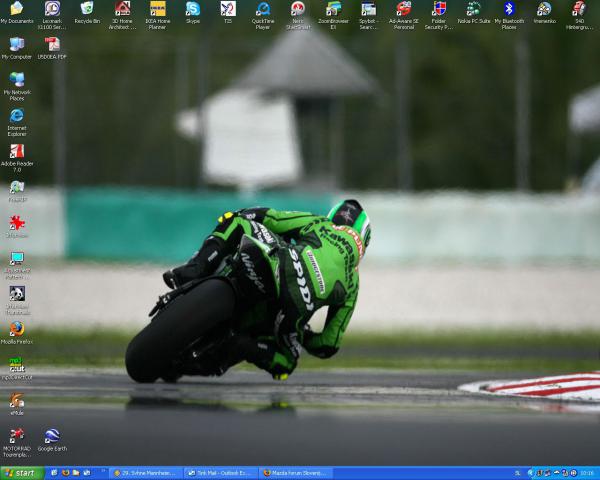
Task: Select the Nero StartSmart icon
Action: [298, 9]
